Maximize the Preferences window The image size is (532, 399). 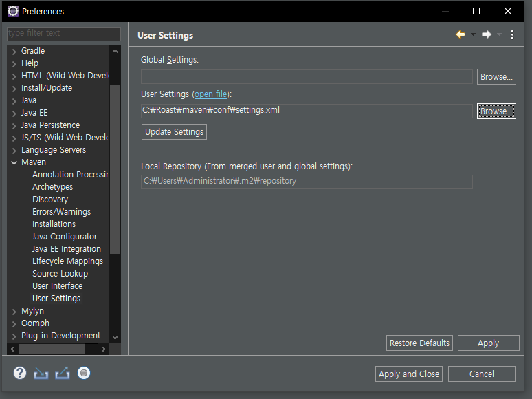(476, 11)
